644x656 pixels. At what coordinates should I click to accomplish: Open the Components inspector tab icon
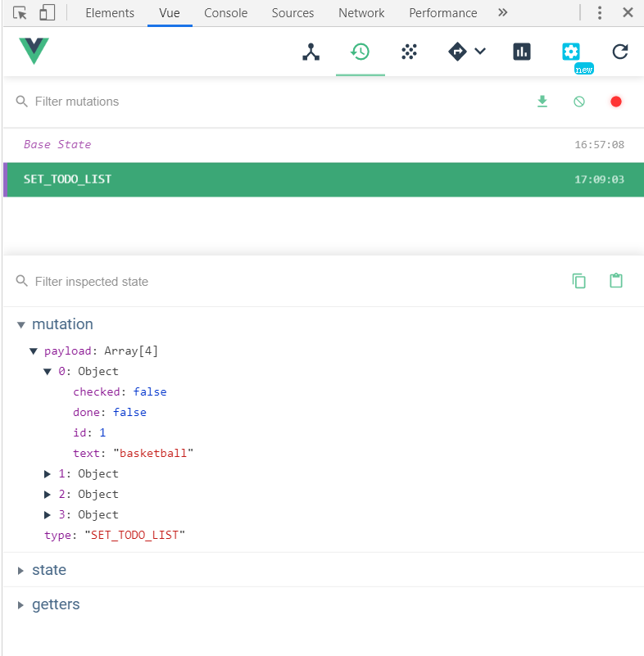(311, 52)
